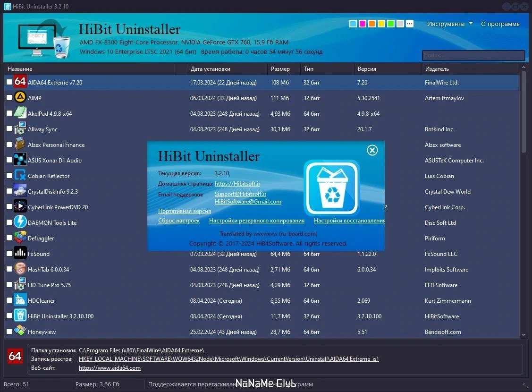Select the DAEMON Tools Lite checkbox
Viewport: 532px width, 392px height.
click(9, 222)
